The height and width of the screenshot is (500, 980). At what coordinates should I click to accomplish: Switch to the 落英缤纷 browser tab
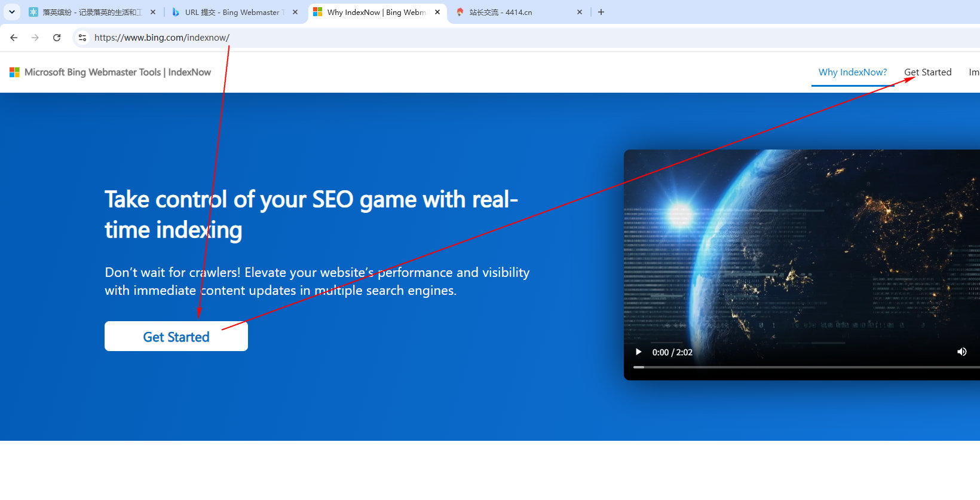[93, 12]
